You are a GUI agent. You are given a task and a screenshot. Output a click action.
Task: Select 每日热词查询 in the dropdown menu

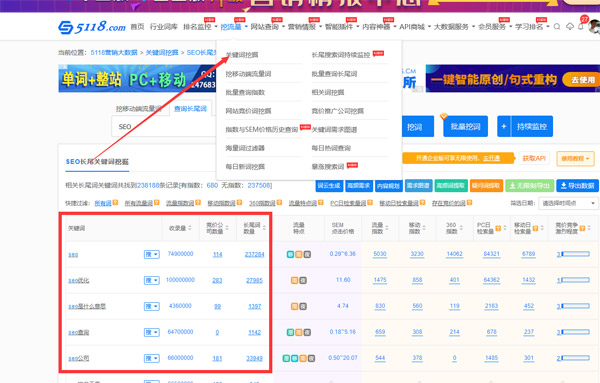331,148
